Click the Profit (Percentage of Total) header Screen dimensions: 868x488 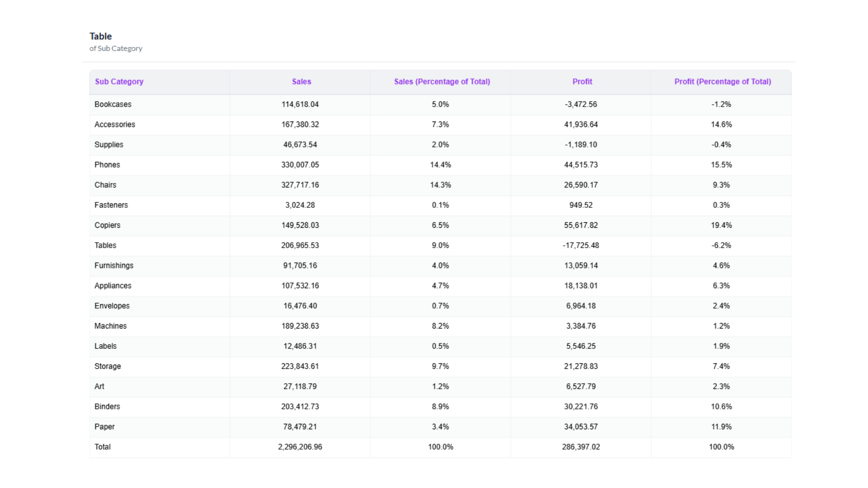tap(722, 82)
